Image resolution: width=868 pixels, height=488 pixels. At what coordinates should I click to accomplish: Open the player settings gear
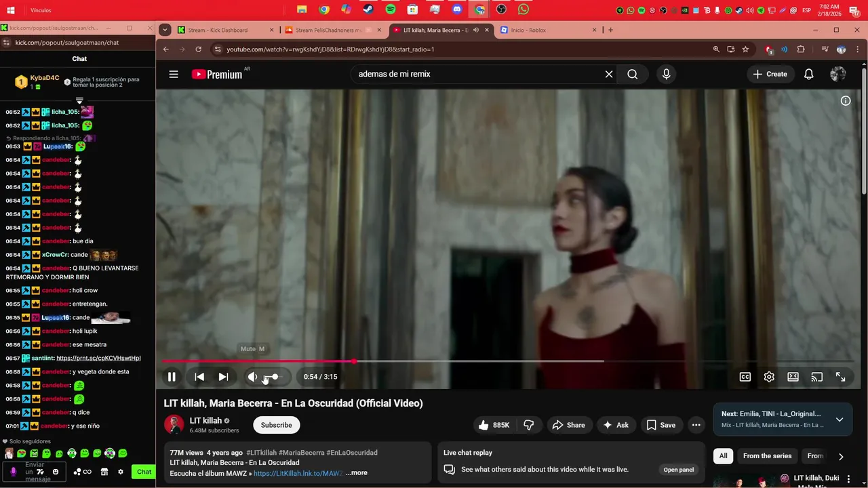coord(769,377)
